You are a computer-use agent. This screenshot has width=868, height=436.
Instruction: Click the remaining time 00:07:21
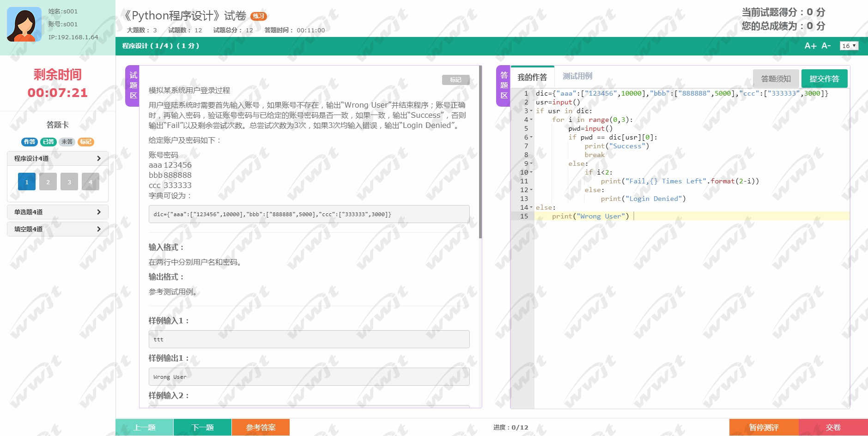pyautogui.click(x=57, y=93)
